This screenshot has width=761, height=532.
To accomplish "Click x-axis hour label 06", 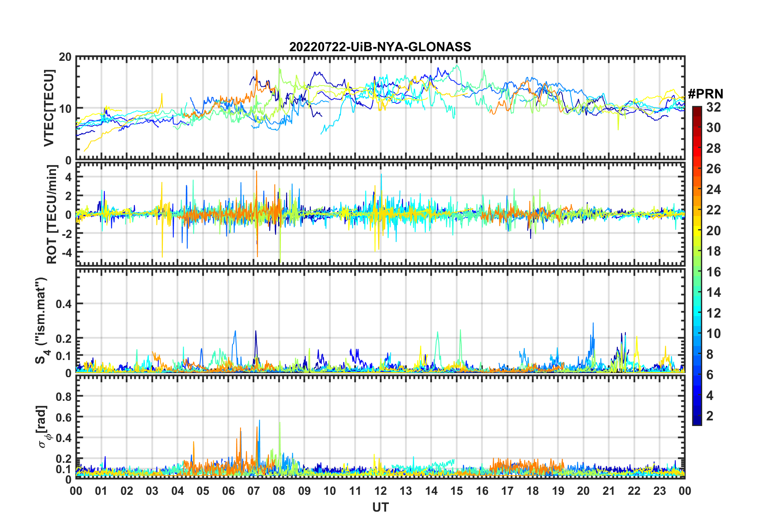I will (228, 491).
